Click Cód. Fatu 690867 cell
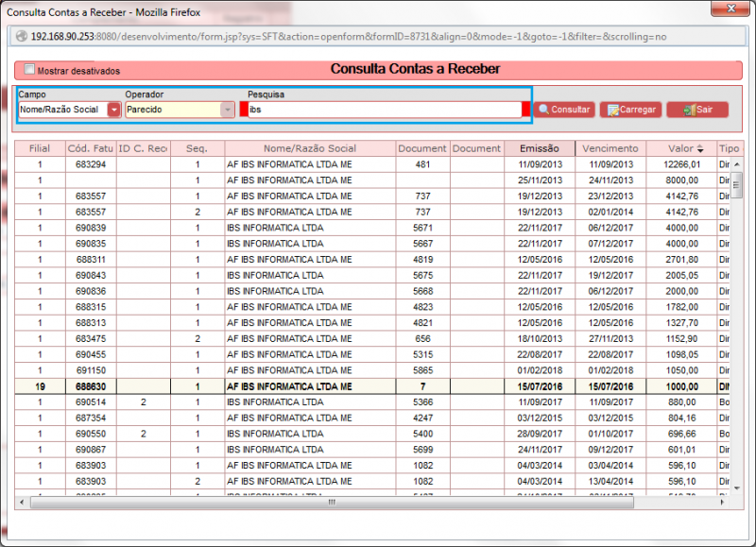This screenshot has width=756, height=547. click(91, 450)
